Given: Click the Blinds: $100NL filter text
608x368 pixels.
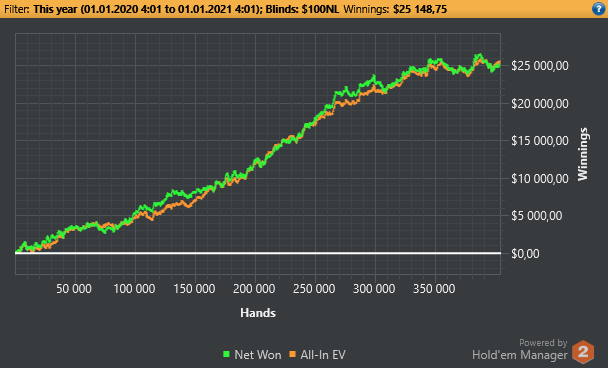Looking at the screenshot, I should (302, 9).
